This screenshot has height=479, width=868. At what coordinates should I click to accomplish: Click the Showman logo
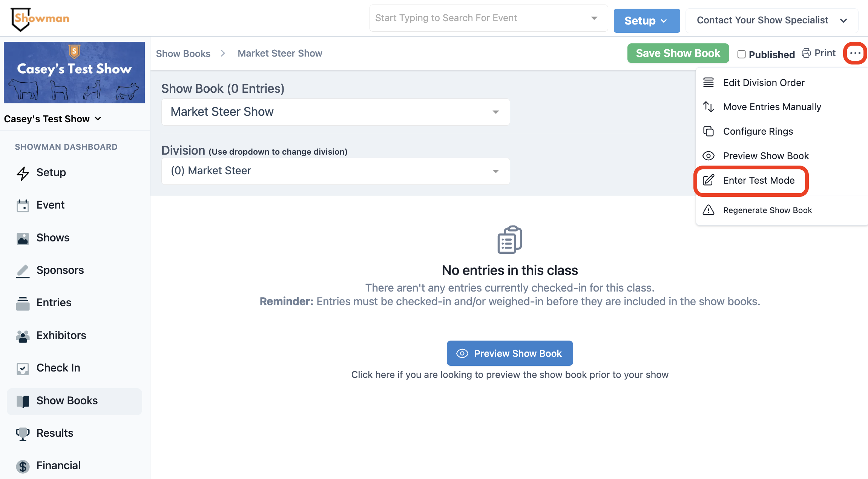tap(40, 19)
